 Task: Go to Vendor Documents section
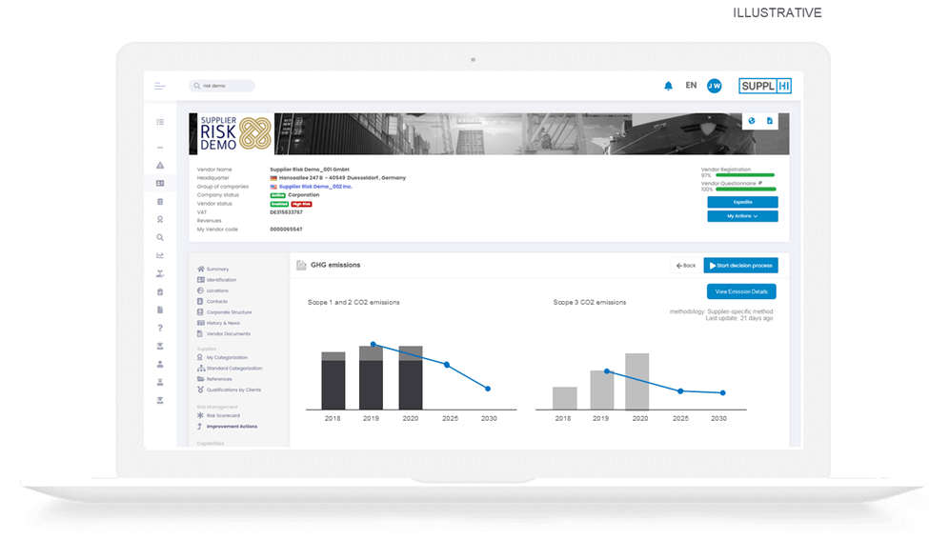click(228, 334)
